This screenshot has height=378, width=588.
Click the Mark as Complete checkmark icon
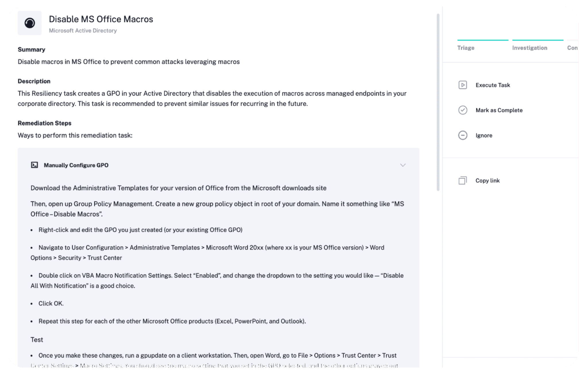click(463, 110)
